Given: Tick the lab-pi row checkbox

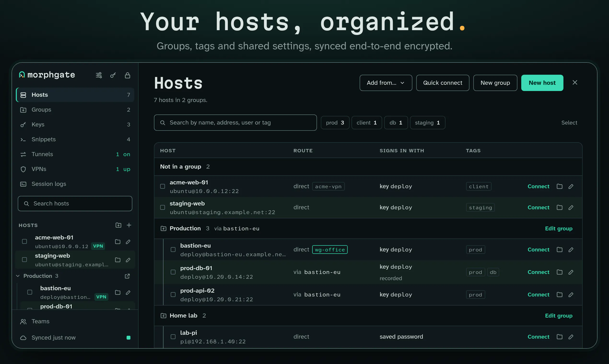Looking at the screenshot, I should [x=173, y=337].
